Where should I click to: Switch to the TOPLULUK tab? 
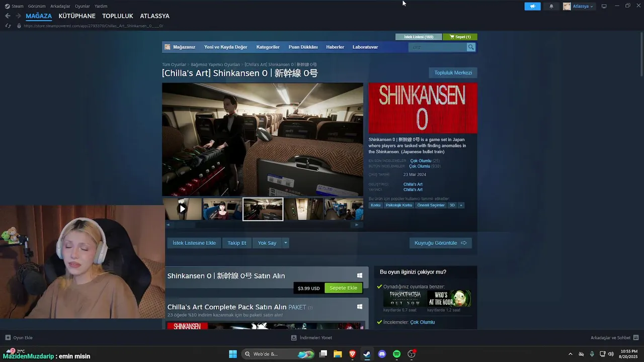[x=118, y=16]
